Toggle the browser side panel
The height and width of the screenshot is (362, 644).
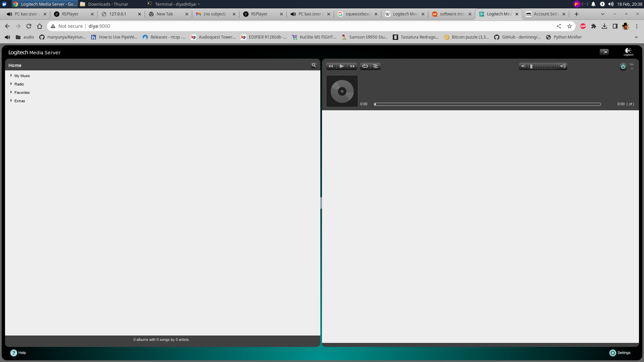point(615,26)
